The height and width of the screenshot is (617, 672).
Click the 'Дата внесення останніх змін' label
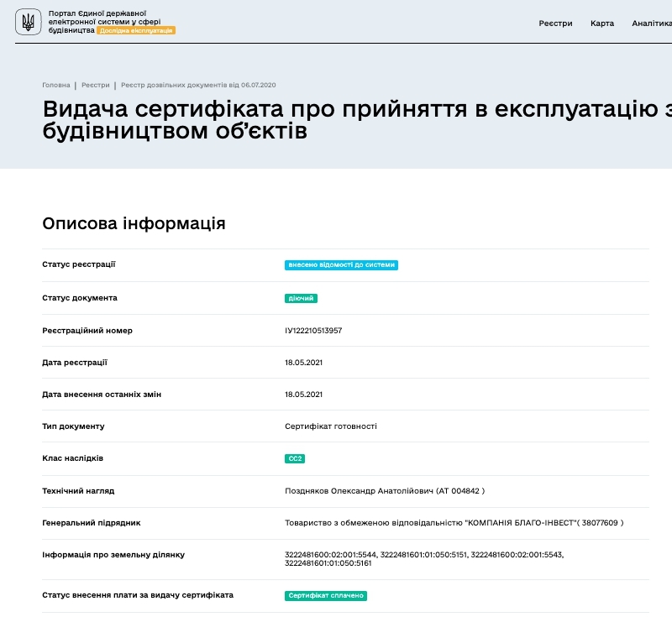pyautogui.click(x=102, y=395)
